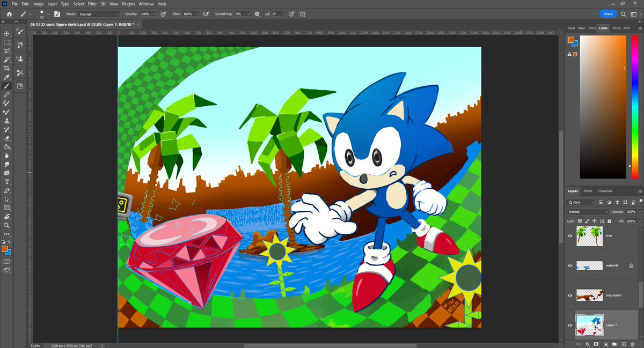Open smoothing options gear
This screenshot has height=348, width=644.
tap(257, 13)
